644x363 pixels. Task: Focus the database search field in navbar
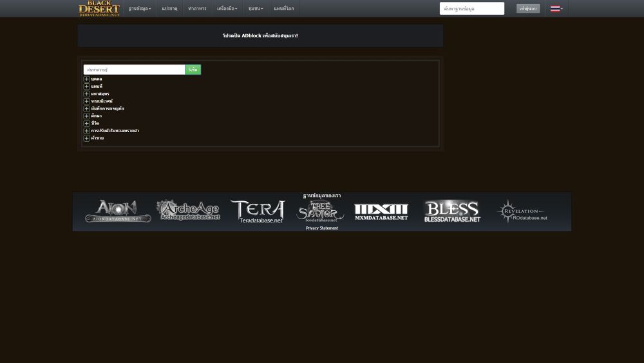471,8
